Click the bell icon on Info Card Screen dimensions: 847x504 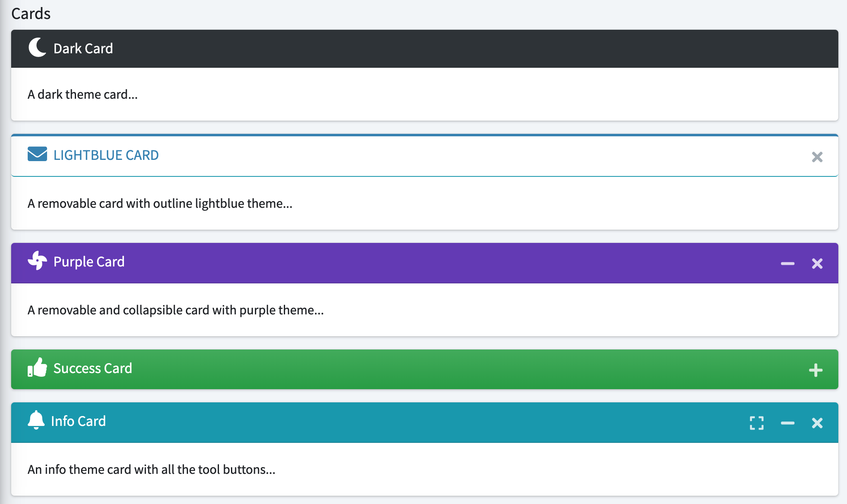point(36,420)
